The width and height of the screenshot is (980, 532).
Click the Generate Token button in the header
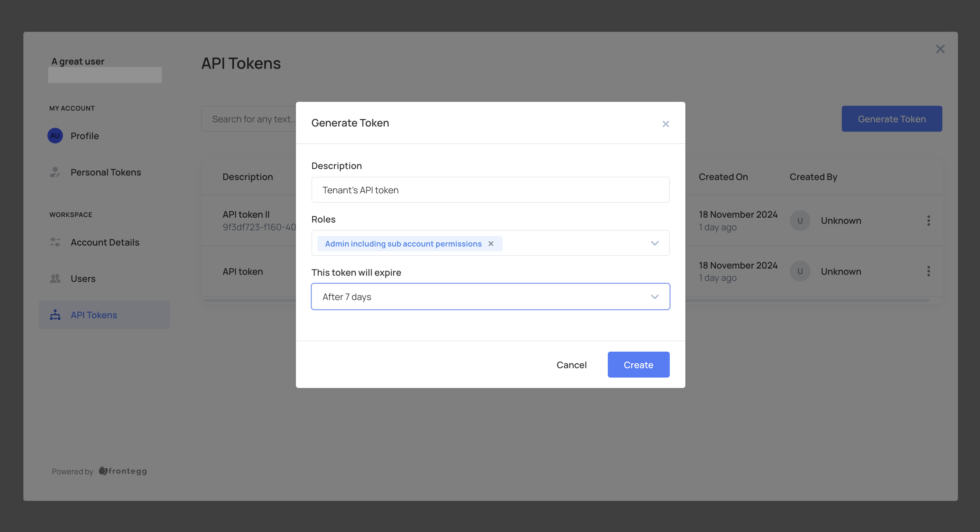click(891, 119)
